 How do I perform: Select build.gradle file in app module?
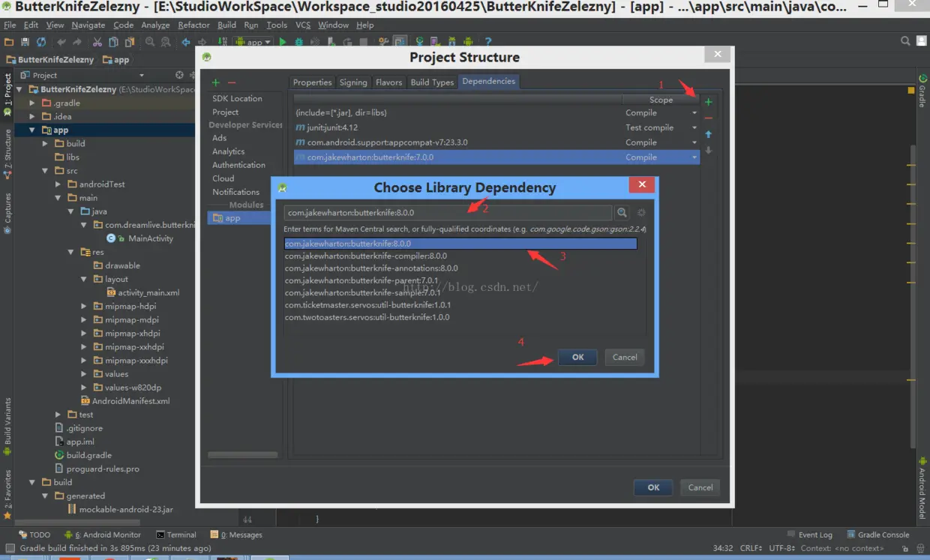coord(88,455)
